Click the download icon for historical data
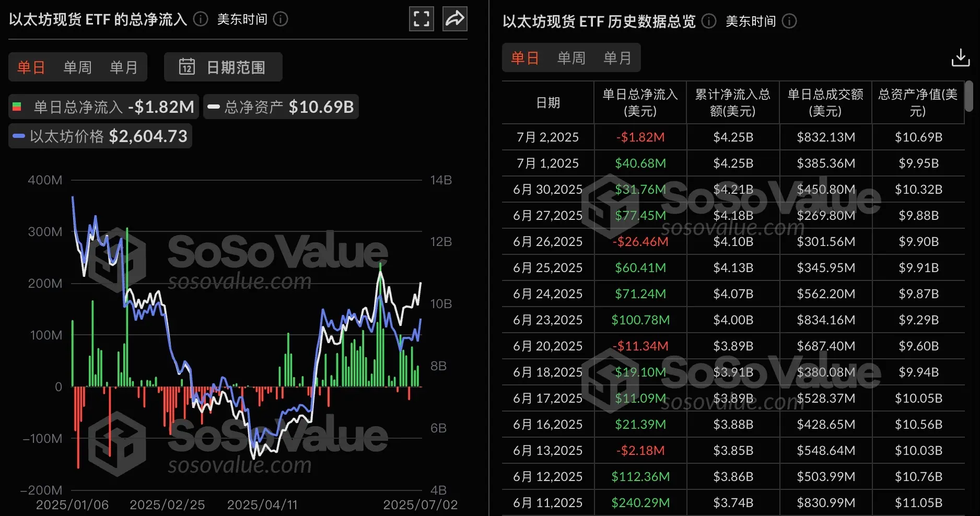 click(x=960, y=57)
